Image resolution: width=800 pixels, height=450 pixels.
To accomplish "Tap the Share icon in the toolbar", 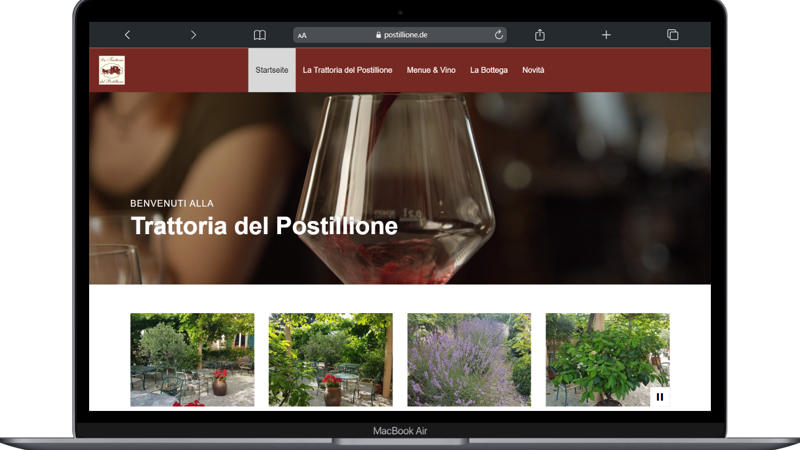I will coord(540,35).
